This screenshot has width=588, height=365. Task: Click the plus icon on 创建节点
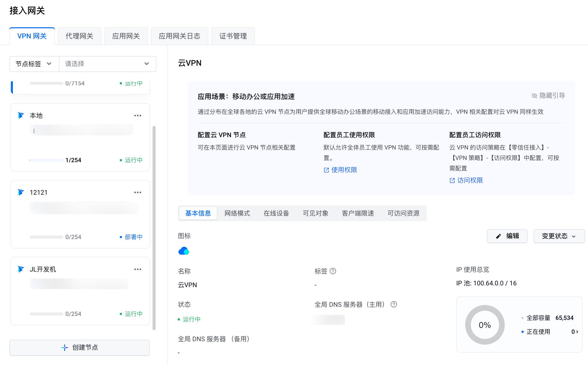click(x=64, y=347)
